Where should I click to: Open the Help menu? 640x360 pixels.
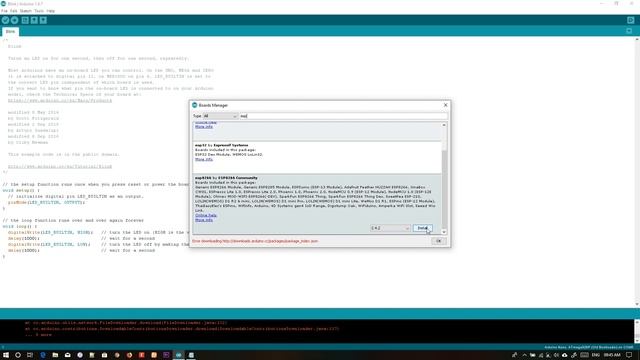(51, 11)
